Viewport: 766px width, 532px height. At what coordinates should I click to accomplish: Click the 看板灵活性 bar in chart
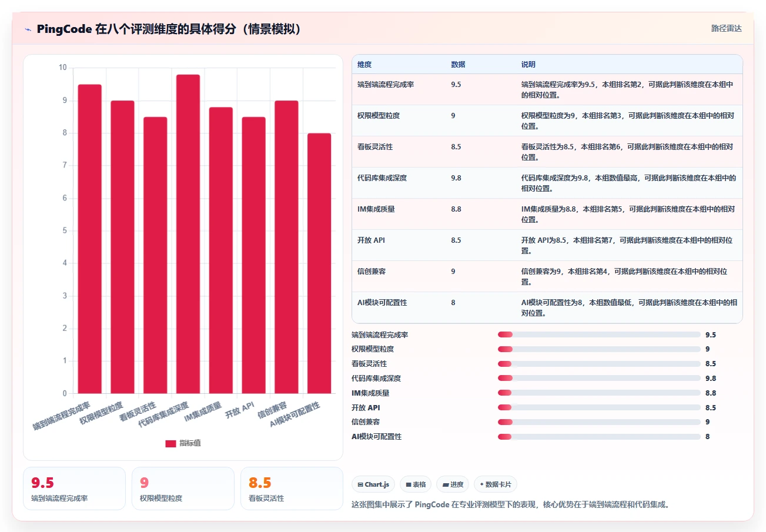155,255
